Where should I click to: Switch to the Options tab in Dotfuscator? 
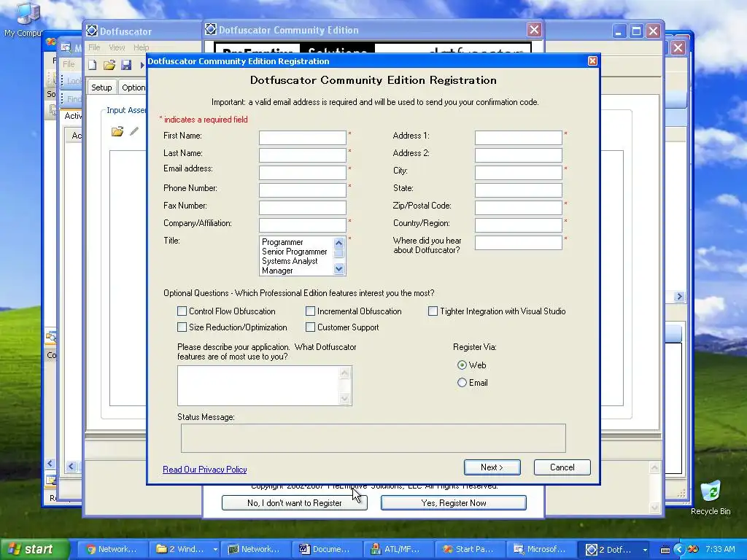click(133, 87)
